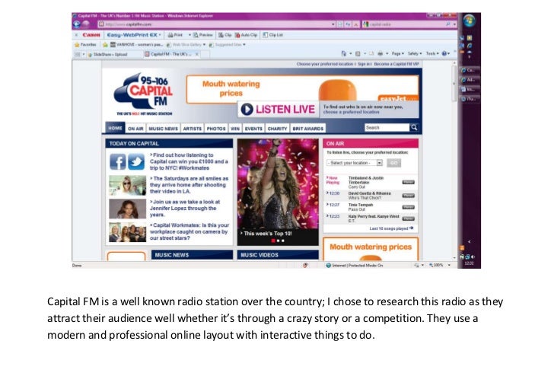Click the browser Forward arrow button
The image size is (554, 392).
click(x=85, y=24)
